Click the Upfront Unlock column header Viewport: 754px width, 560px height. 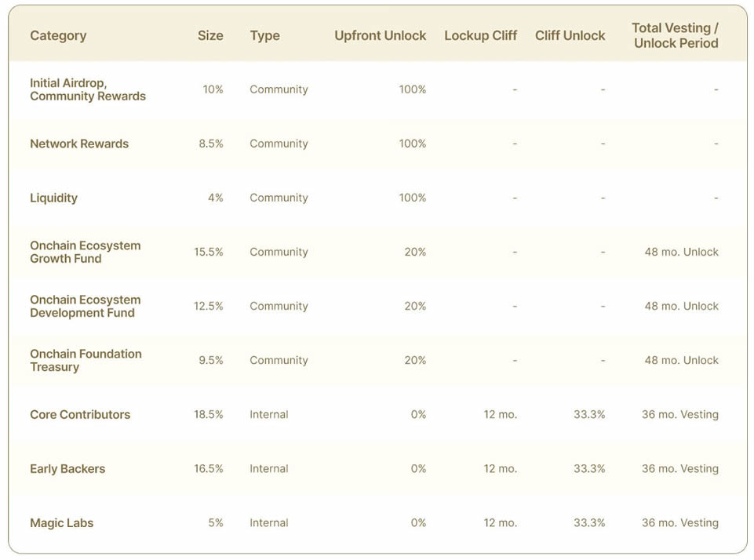pos(380,35)
